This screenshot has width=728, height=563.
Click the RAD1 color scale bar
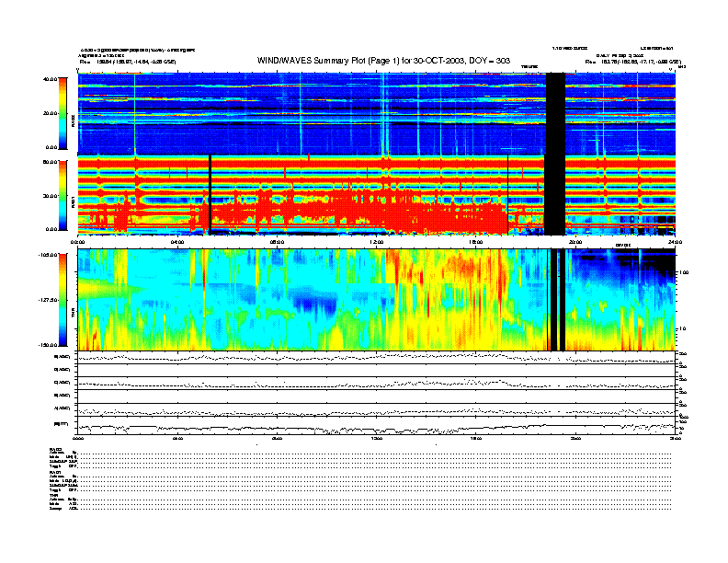[63, 195]
